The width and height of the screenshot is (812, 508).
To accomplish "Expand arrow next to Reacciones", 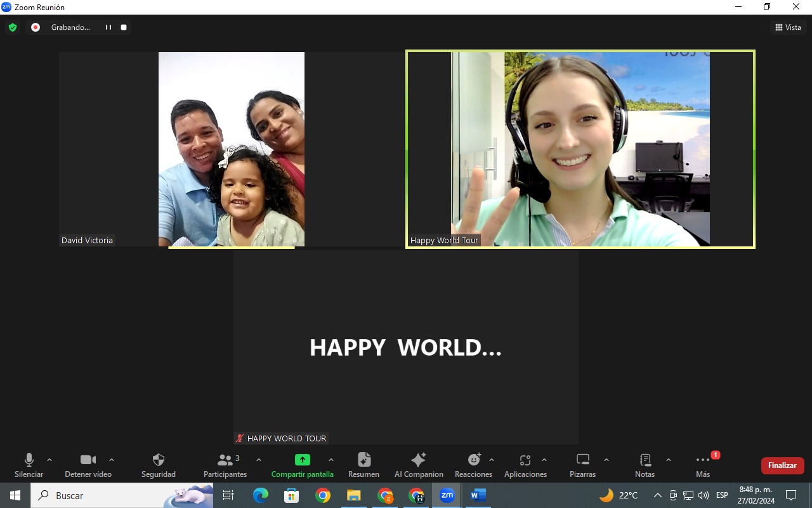I will 492,460.
